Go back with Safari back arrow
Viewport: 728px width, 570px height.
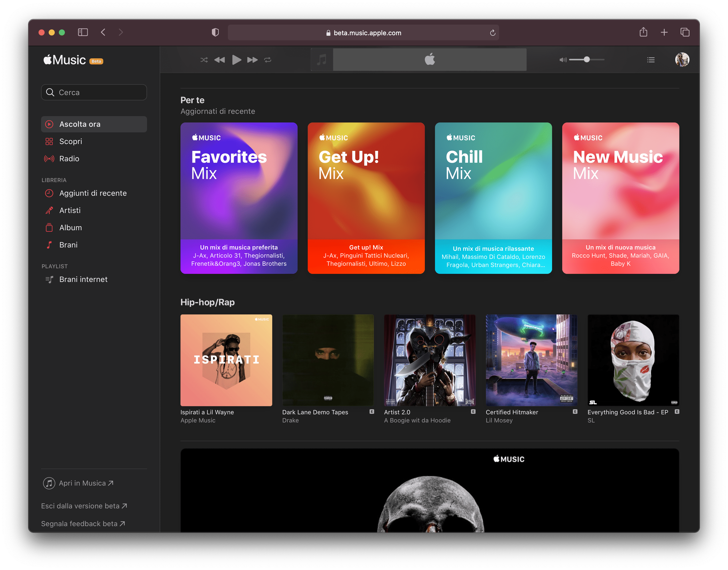[x=103, y=32]
